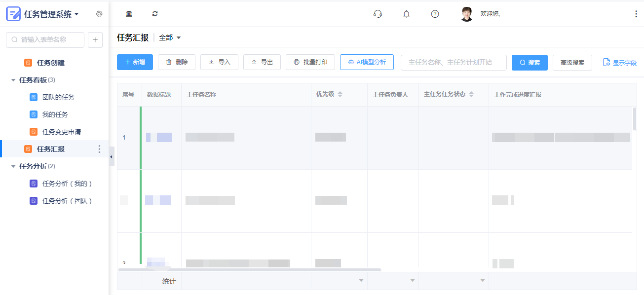Open the vertical dots menu at top right
Viewport: 644px width, 295px height.
coord(636,14)
